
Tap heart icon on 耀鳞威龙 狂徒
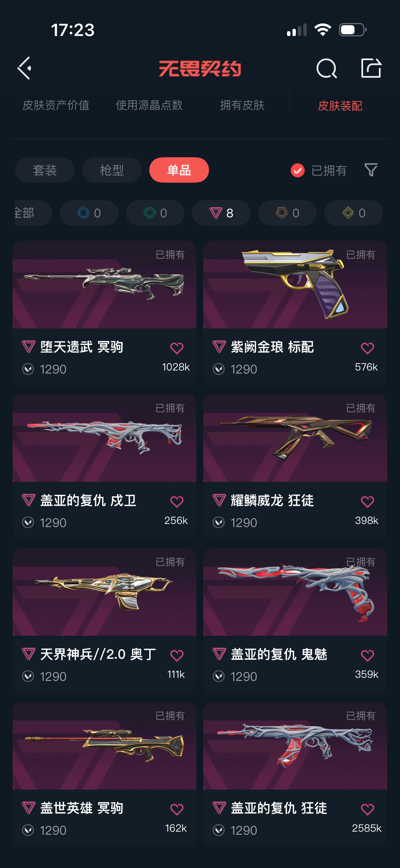click(x=367, y=502)
